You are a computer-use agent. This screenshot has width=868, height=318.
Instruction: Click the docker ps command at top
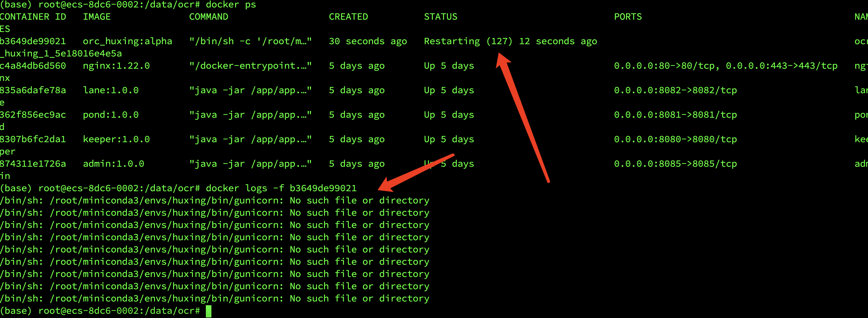[x=231, y=5]
